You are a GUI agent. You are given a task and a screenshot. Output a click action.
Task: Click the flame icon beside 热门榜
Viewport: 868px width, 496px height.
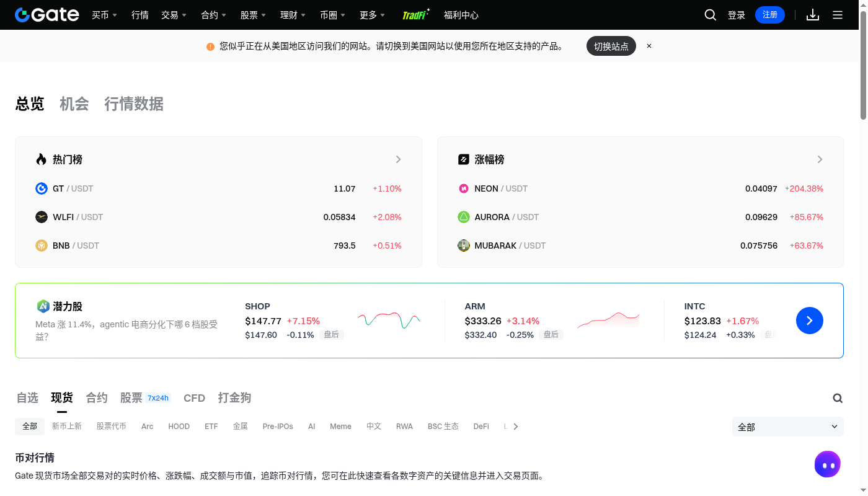pyautogui.click(x=42, y=159)
